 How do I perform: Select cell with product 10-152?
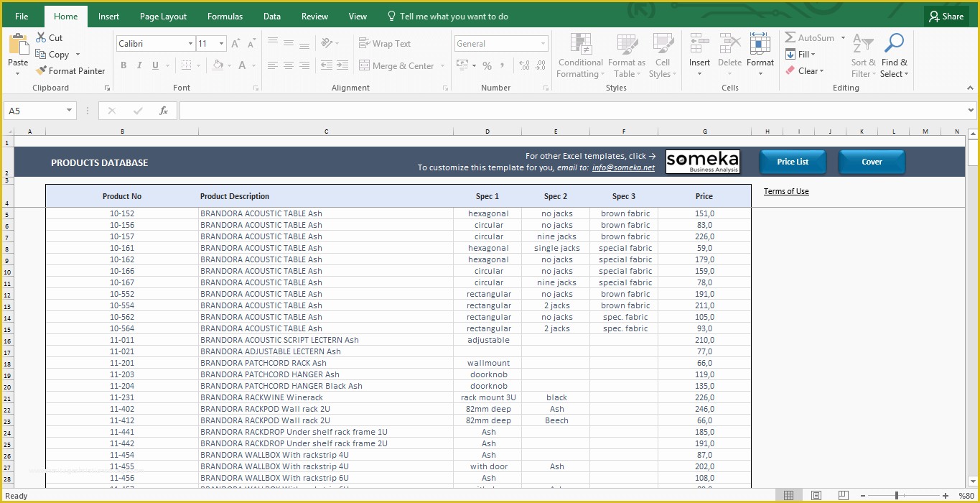click(122, 213)
